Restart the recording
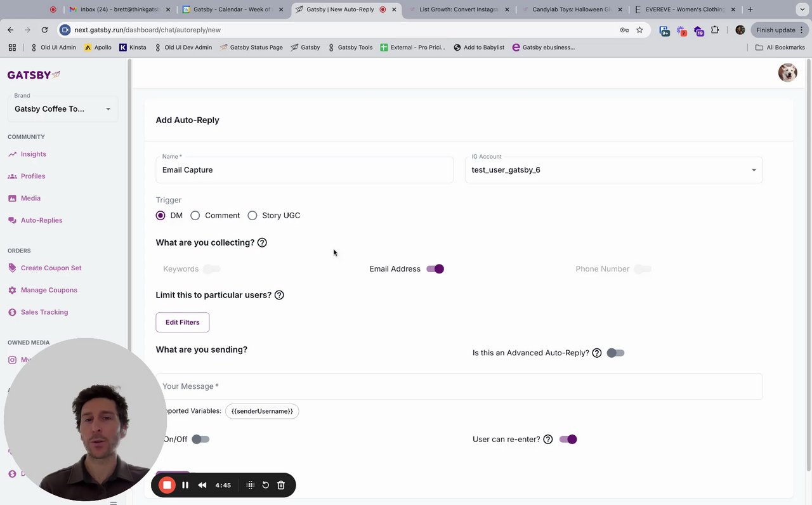The height and width of the screenshot is (505, 812). point(266,485)
